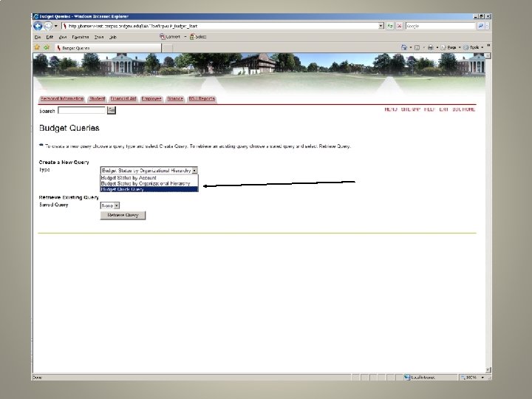Viewport: 532px width, 399px height.
Task: Open the Financial Aid tab
Action: (x=123, y=99)
